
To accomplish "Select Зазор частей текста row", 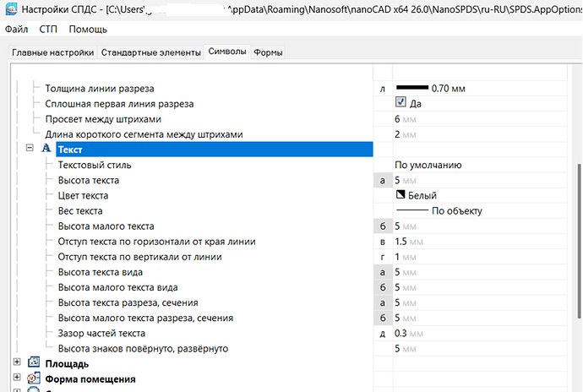I will (x=101, y=333).
